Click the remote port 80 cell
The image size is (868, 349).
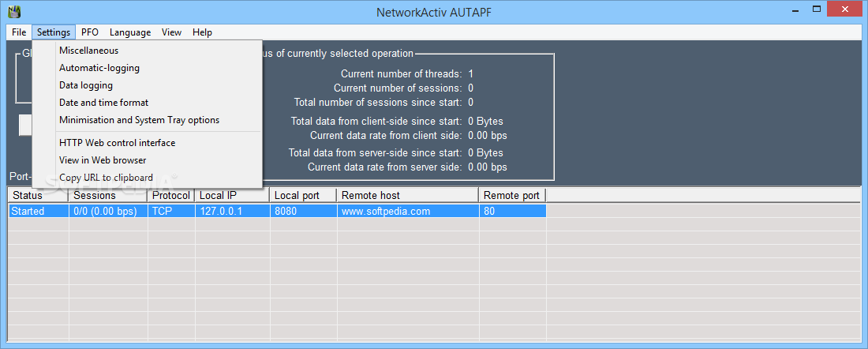(513, 211)
